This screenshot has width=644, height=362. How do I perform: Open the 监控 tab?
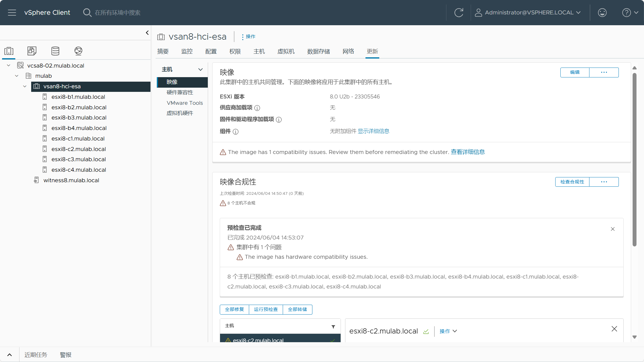pos(187,51)
